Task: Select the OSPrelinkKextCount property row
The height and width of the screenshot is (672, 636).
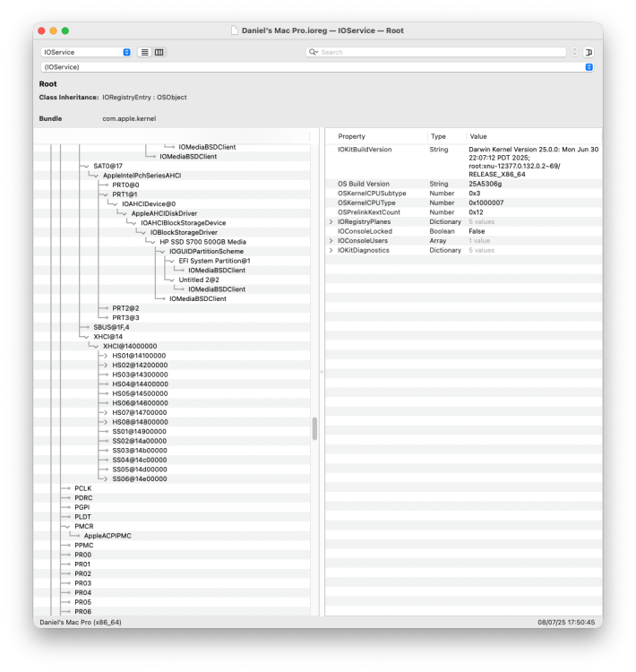Action: [464, 212]
